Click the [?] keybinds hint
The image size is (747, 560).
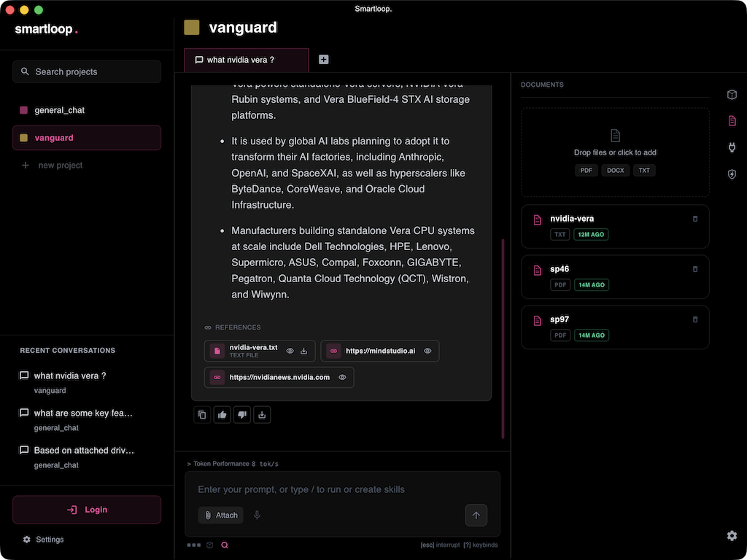[481, 545]
